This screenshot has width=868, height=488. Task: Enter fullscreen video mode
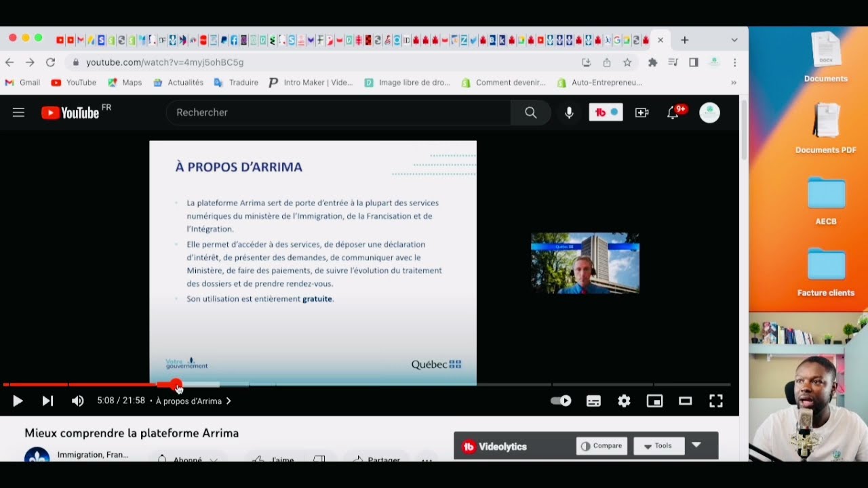(715, 401)
